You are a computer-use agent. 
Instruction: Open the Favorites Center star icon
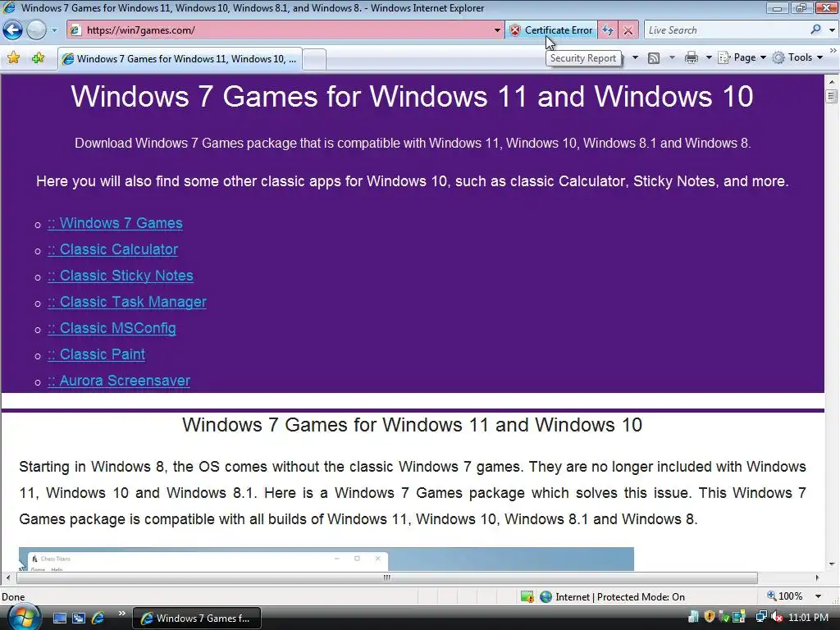coord(13,58)
